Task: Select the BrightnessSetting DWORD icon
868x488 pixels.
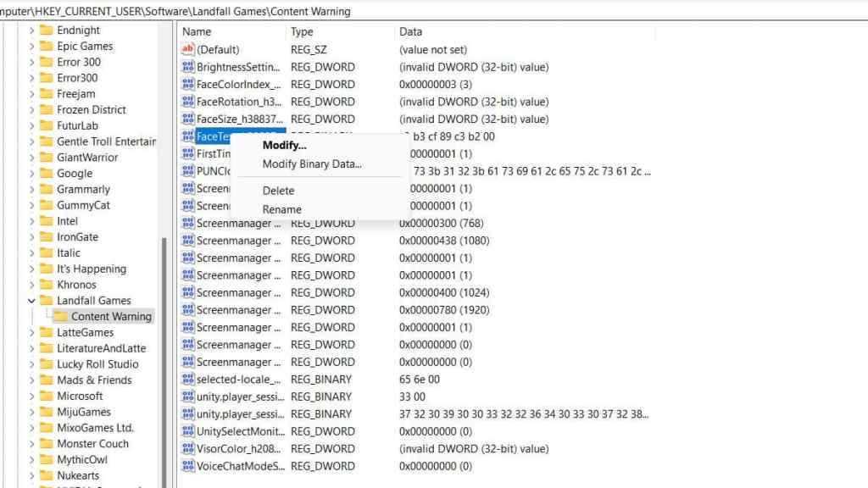Action: [188, 67]
